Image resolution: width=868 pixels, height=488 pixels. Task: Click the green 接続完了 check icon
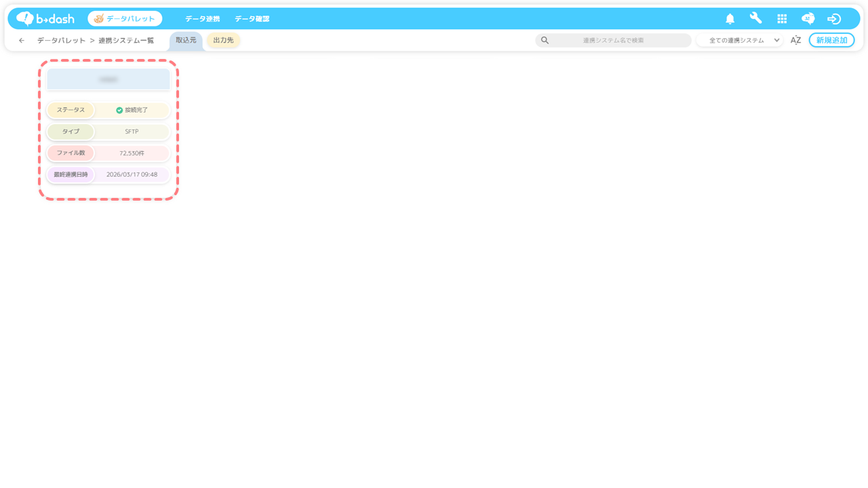pos(119,110)
